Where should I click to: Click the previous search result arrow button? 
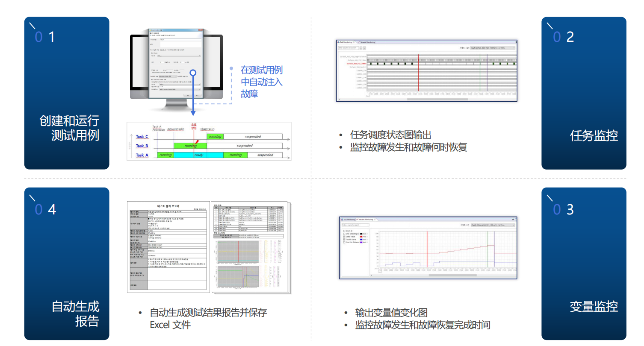click(360, 48)
